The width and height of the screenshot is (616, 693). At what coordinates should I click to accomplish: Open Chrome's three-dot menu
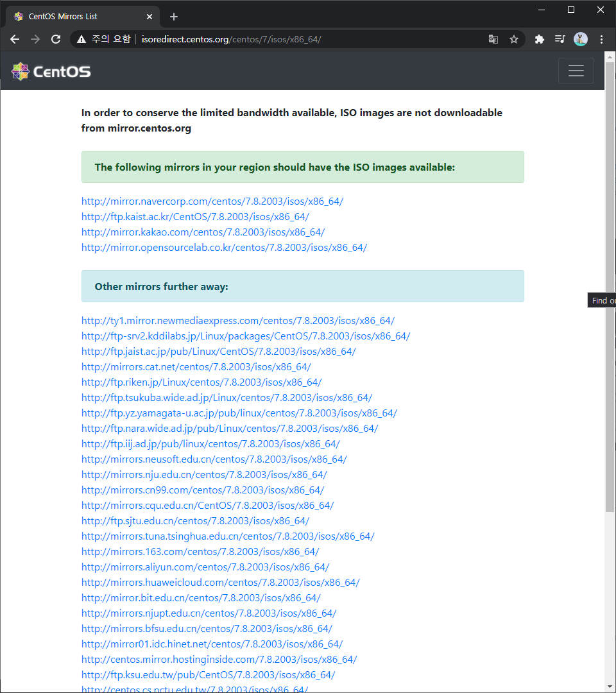(x=601, y=39)
